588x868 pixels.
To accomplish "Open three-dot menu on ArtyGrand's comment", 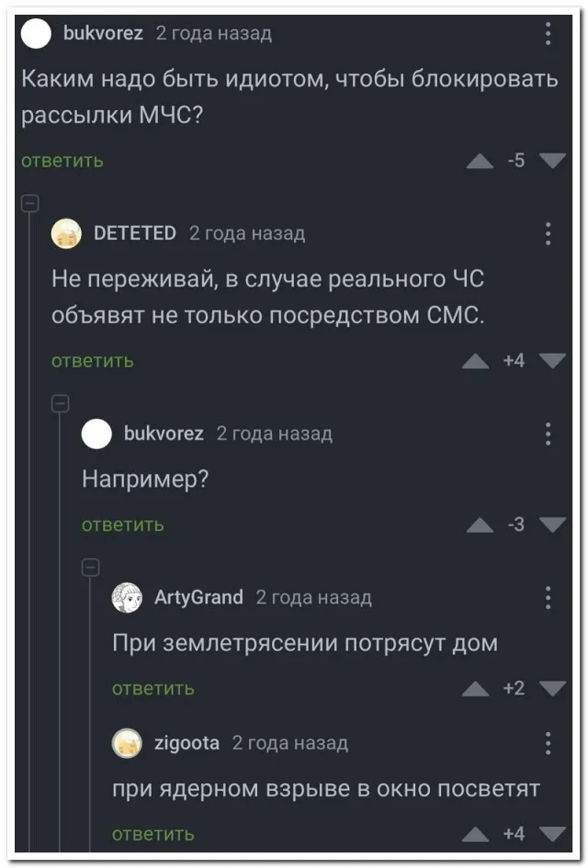I will [x=548, y=598].
